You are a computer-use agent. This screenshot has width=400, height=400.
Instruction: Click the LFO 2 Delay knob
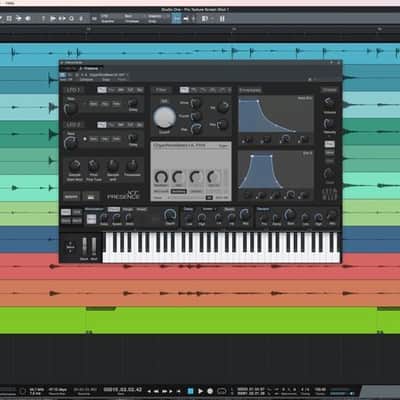click(133, 138)
